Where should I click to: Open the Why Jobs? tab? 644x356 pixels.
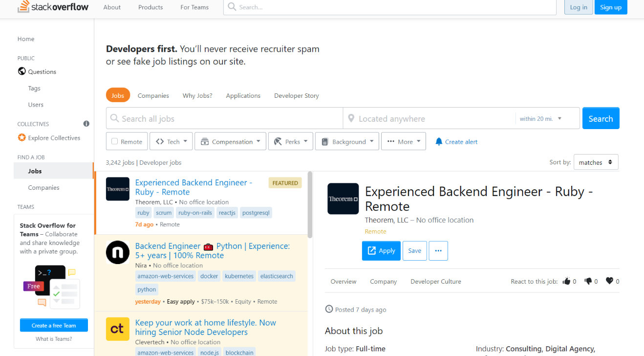197,95
